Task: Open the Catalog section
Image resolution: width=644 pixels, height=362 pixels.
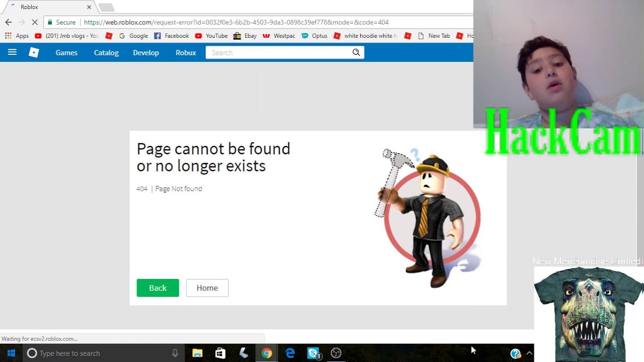Action: pos(106,52)
